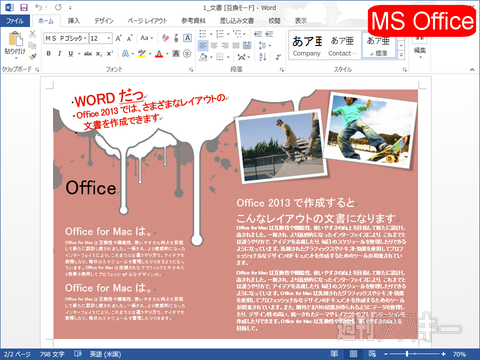The height and width of the screenshot is (360, 480).
Task: Switch to the 挿入 tab
Action: tap(74, 21)
